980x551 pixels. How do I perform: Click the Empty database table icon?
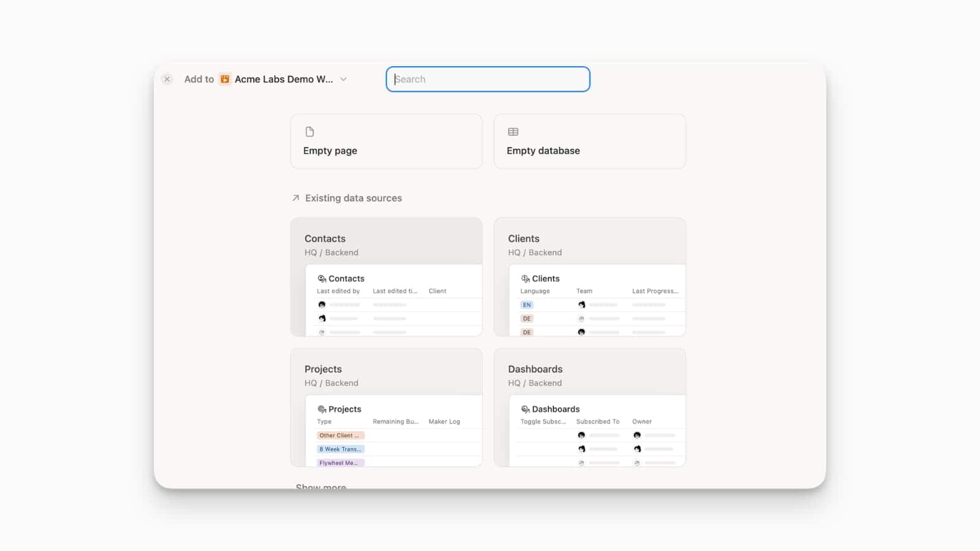coord(513,132)
